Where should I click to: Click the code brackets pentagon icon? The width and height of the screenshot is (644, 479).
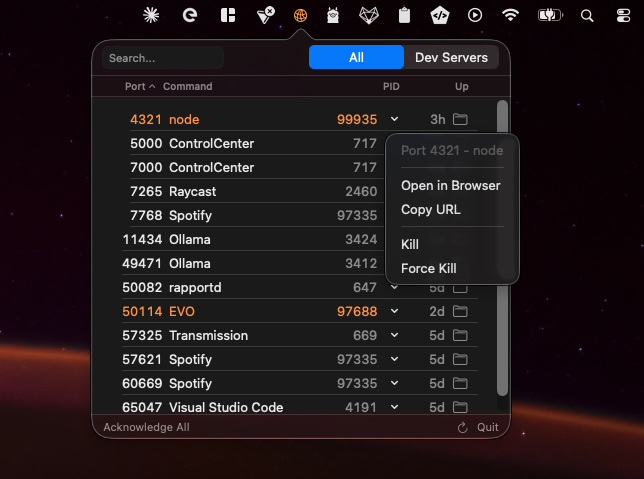(439, 16)
